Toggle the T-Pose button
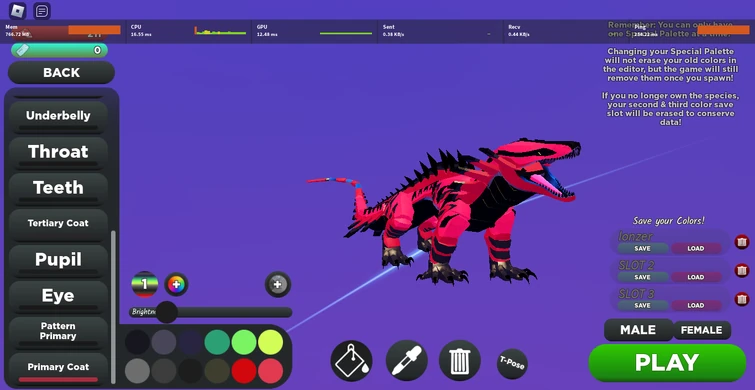The height and width of the screenshot is (390, 755). coord(512,364)
